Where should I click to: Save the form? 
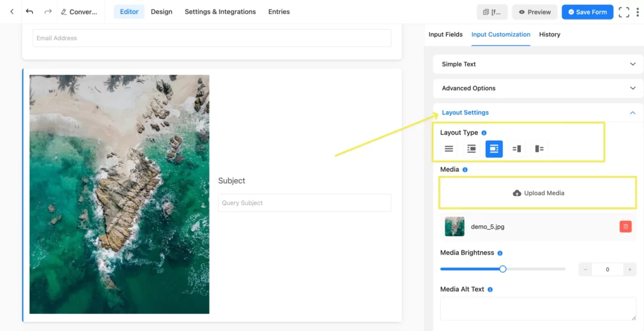pyautogui.click(x=587, y=12)
